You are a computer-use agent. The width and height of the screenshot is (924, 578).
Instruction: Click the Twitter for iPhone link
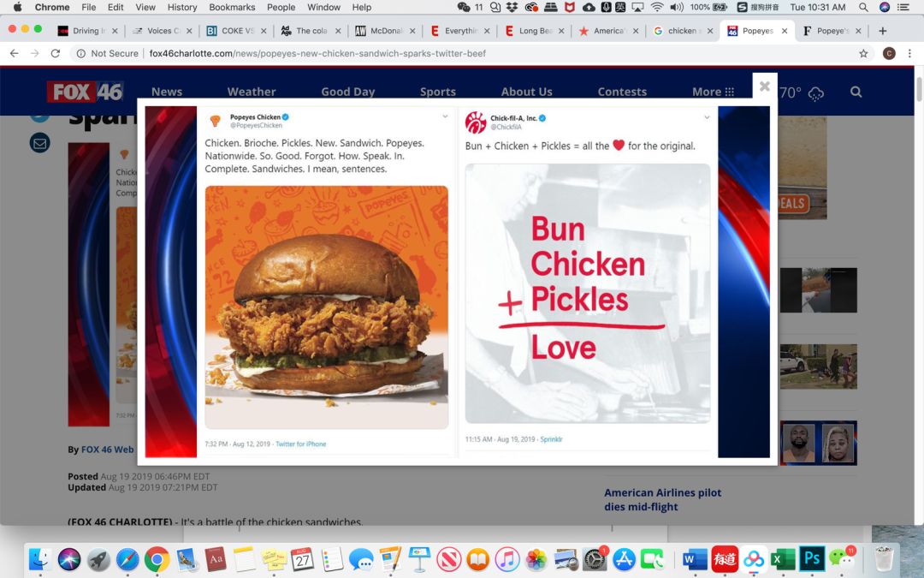coord(300,444)
